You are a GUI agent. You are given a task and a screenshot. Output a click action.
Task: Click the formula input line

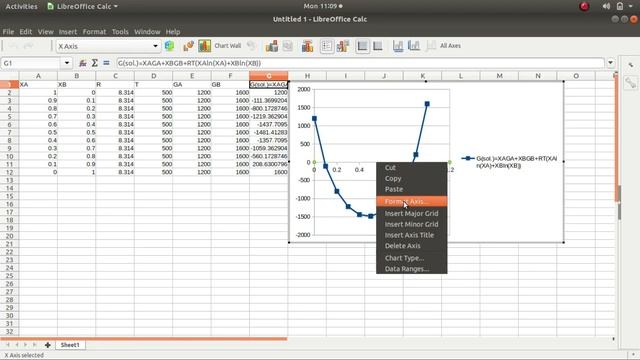360,63
